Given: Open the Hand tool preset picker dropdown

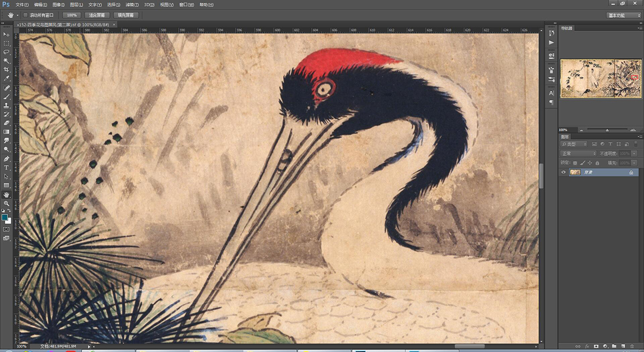Looking at the screenshot, I should click(x=18, y=15).
